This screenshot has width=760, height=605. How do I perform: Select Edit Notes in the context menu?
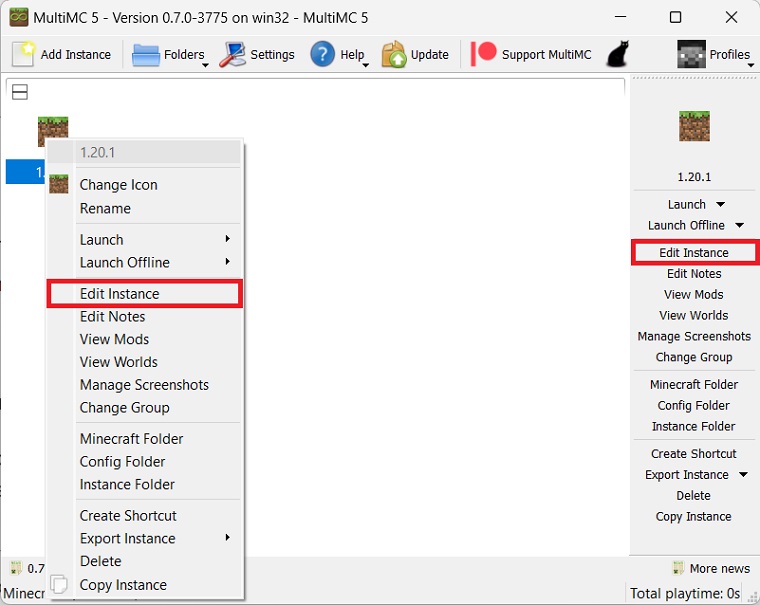click(144, 317)
